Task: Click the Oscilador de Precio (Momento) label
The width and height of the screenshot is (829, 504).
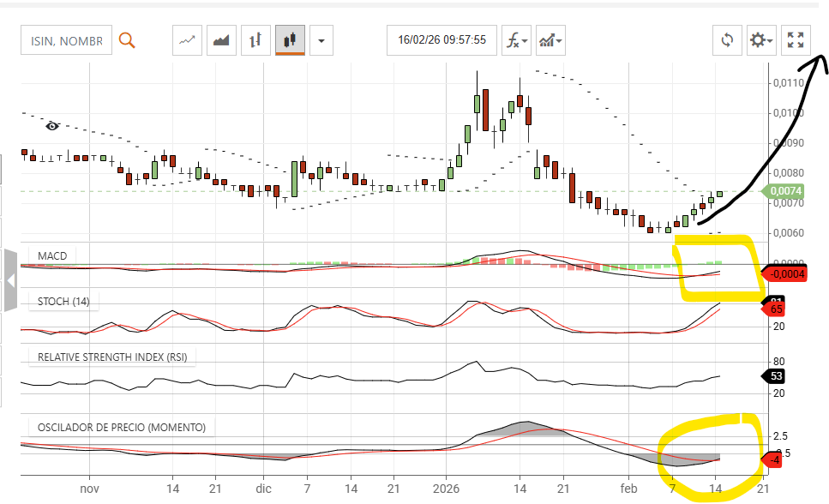Action: point(120,427)
